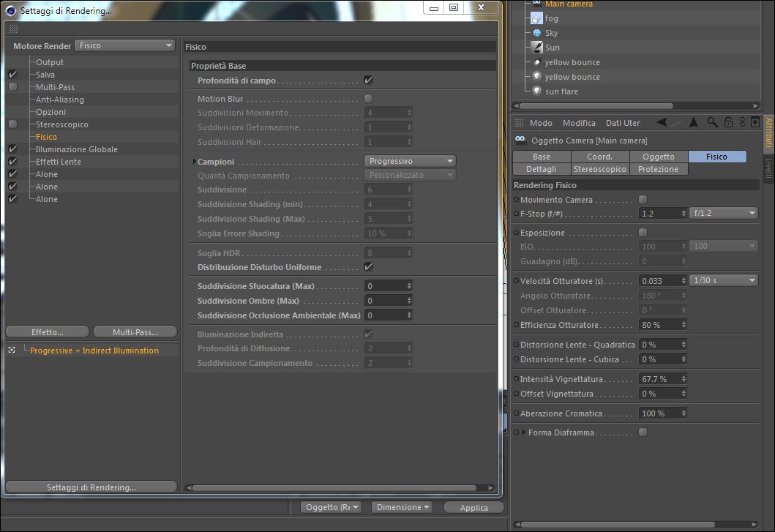Switch to the Oggetto tab
775x532 pixels.
click(x=659, y=157)
